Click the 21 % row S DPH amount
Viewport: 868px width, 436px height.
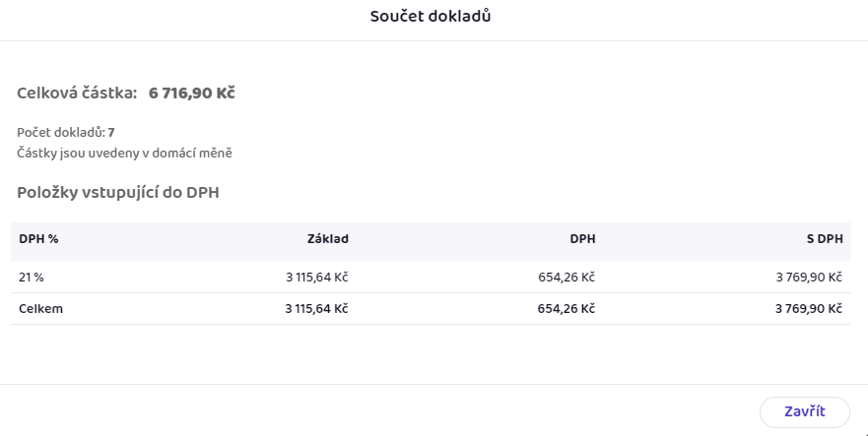point(809,278)
